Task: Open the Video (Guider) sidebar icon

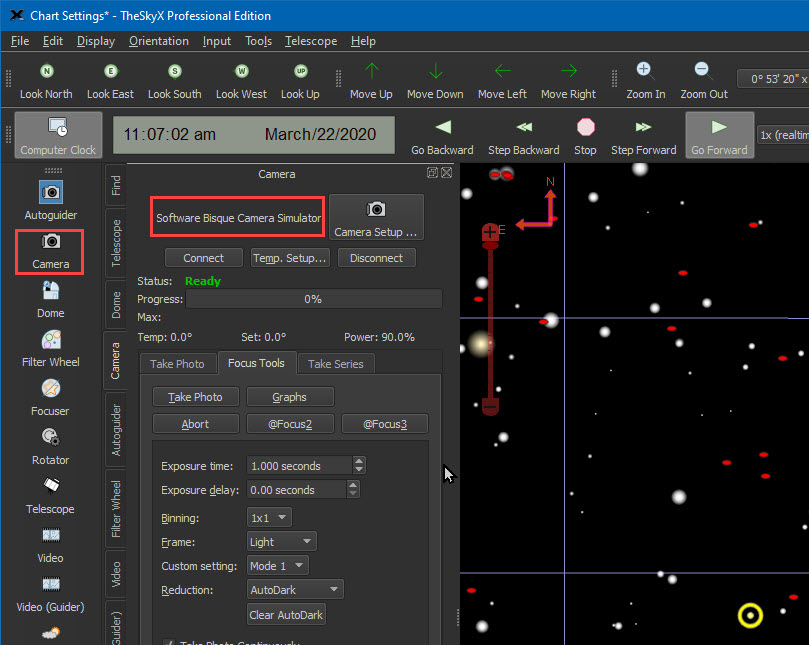Action: pos(51,584)
